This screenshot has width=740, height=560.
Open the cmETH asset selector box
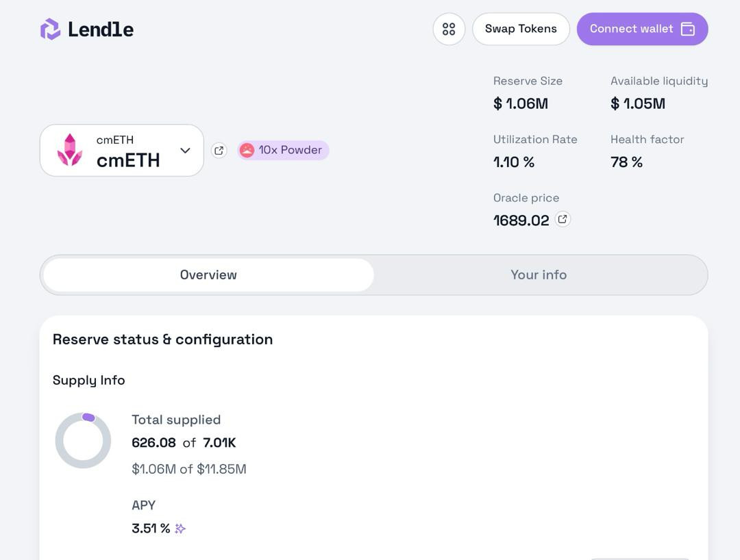[122, 151]
